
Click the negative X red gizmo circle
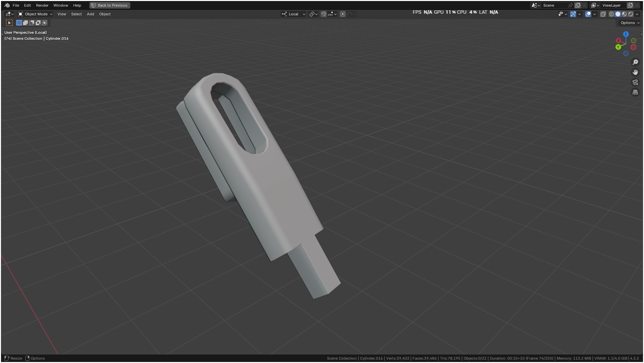(x=633, y=47)
